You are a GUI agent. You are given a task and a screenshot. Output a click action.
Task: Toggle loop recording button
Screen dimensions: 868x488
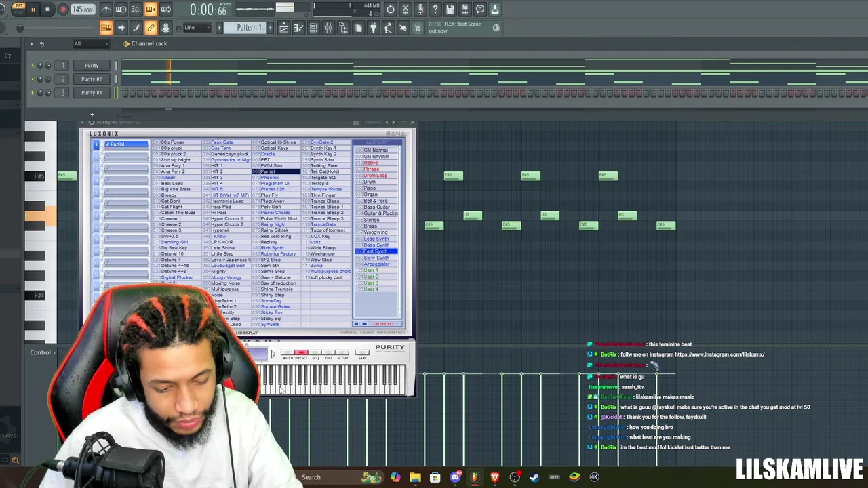pyautogui.click(x=165, y=9)
